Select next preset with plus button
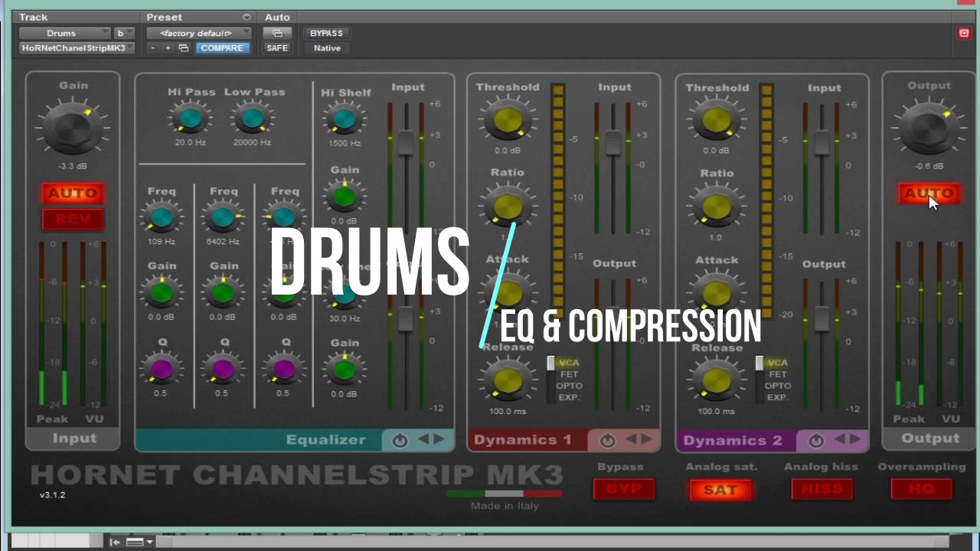980x551 pixels. click(x=168, y=47)
